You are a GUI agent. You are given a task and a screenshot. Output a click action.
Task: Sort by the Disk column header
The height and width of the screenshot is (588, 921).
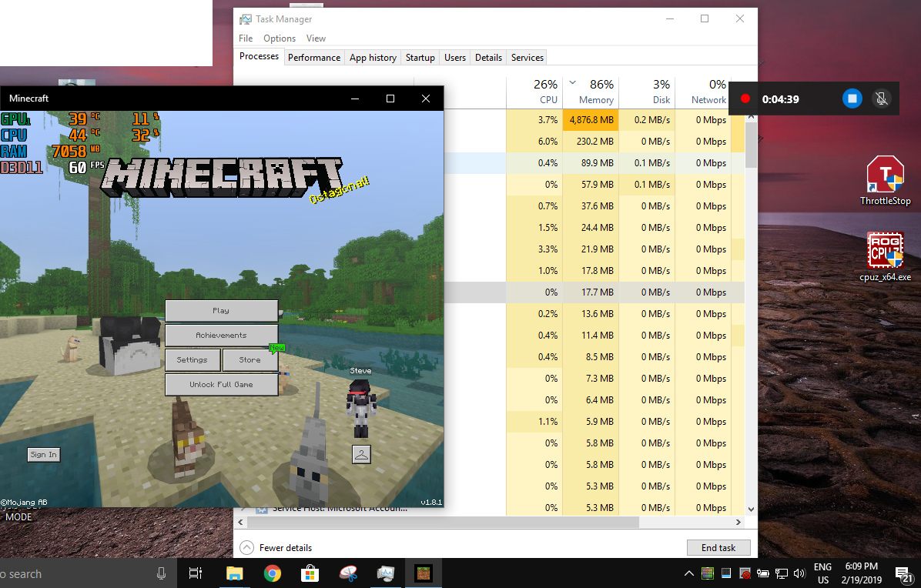click(648, 92)
